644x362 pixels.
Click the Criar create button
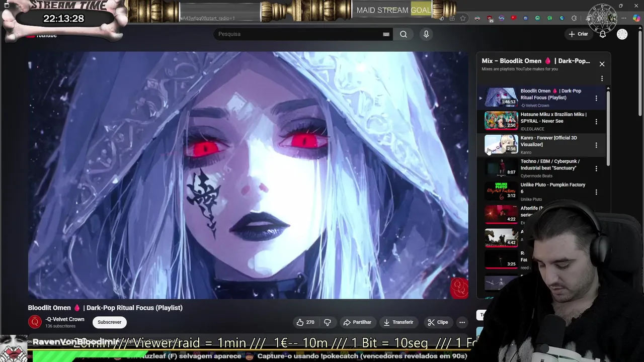(x=578, y=34)
